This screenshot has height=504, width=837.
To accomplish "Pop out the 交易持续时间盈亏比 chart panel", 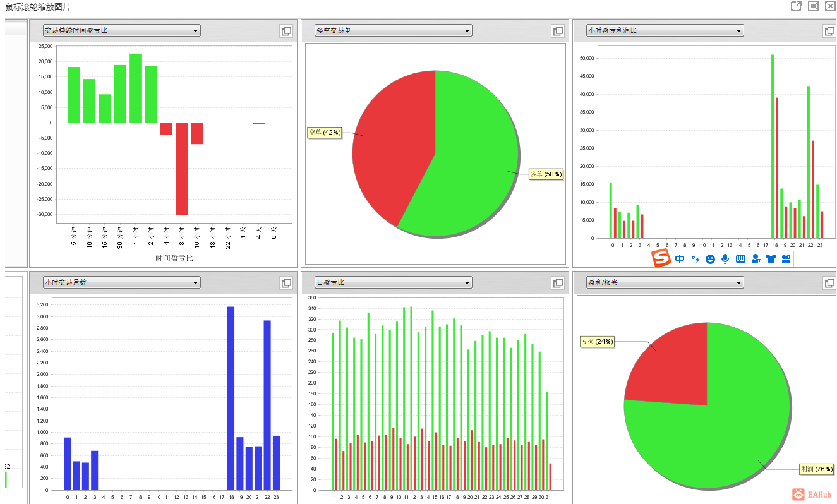I will (x=286, y=31).
